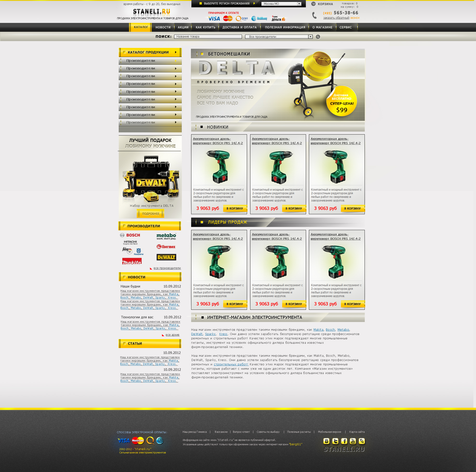This screenshot has height=472, width=476.
Task: Open the Наши будни news headline
Action: click(130, 286)
